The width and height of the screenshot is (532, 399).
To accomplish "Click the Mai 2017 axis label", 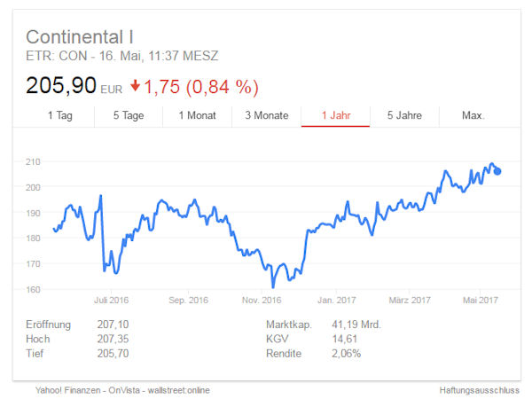I will (481, 301).
